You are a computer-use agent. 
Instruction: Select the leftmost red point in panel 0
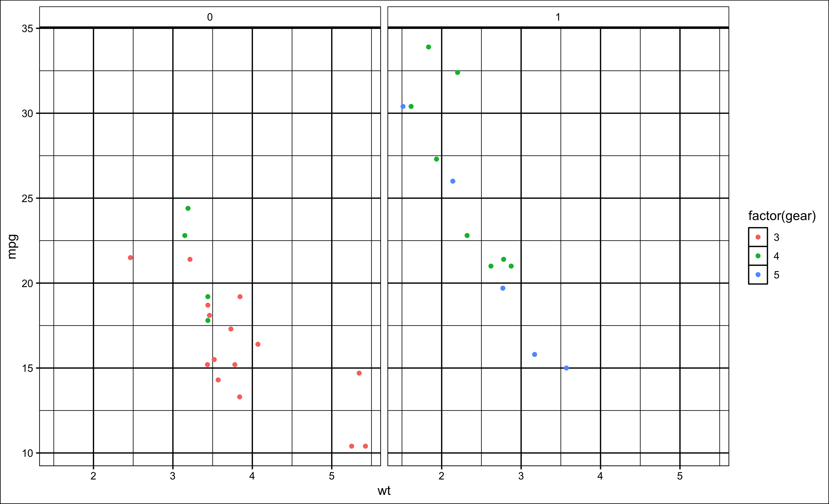[x=131, y=258]
